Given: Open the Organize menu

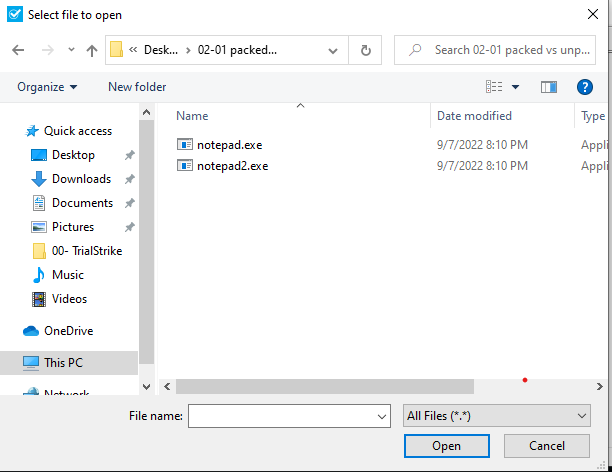Looking at the screenshot, I should click(x=47, y=87).
